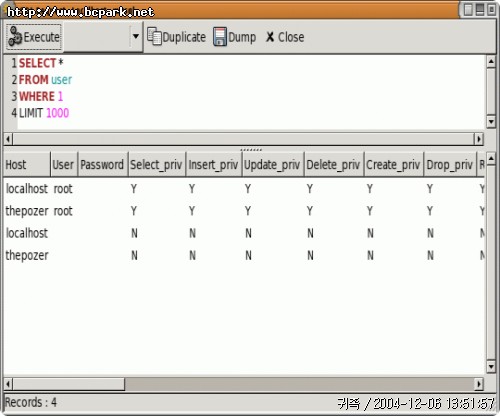The image size is (500, 416).
Task: Click the query editor up scroll arrow
Action: click(x=491, y=62)
